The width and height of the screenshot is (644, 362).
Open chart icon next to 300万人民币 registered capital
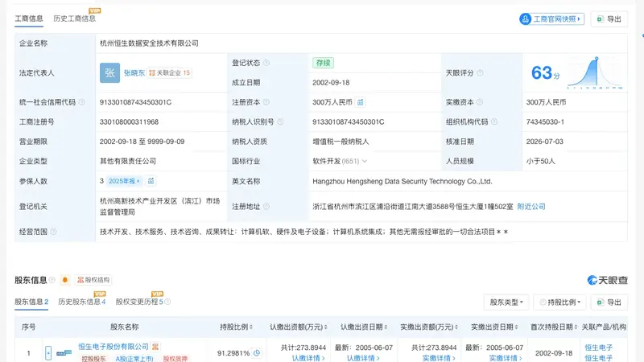tap(360, 102)
